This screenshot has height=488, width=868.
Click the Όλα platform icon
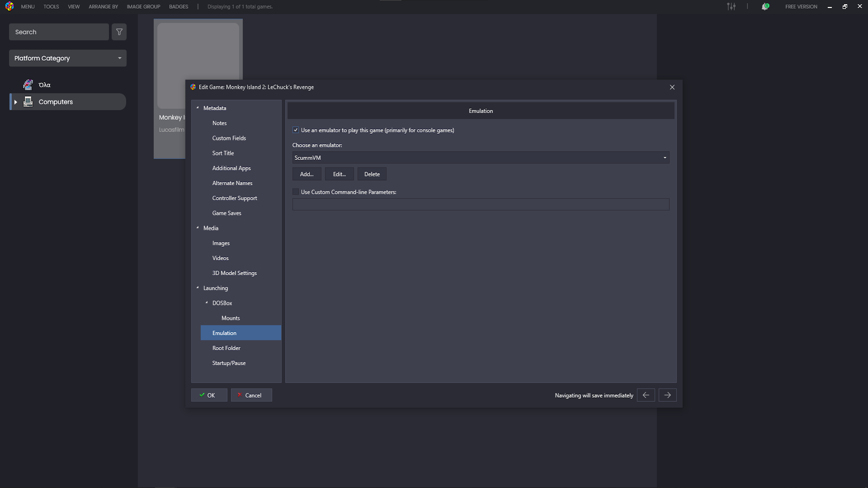click(28, 85)
